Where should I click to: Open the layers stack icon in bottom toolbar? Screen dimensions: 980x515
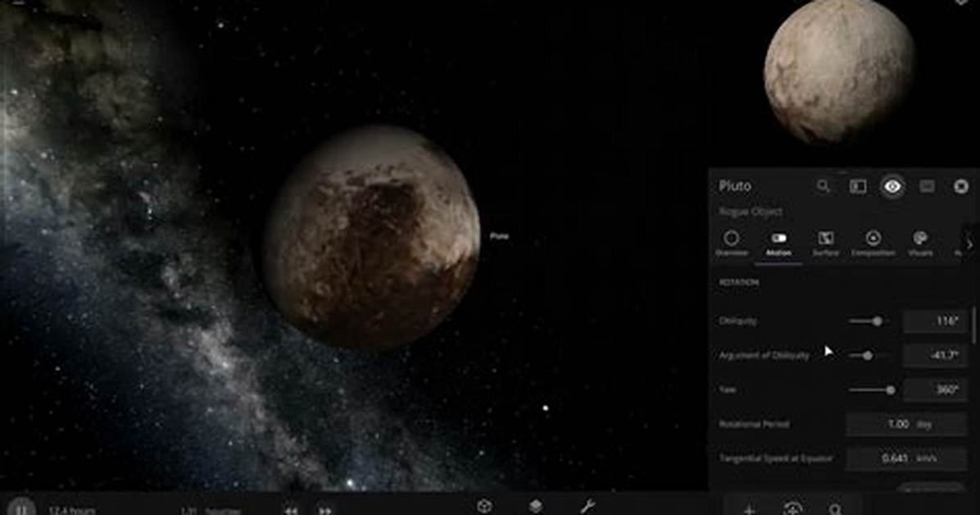[x=536, y=506]
